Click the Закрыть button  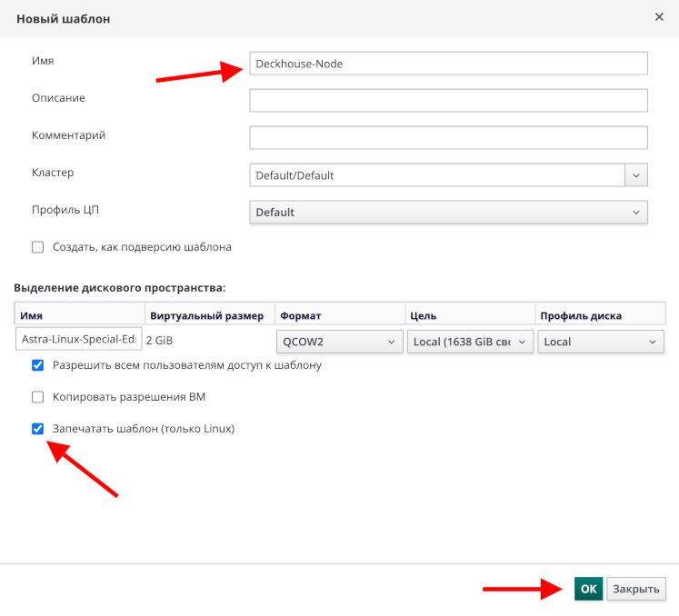[635, 589]
